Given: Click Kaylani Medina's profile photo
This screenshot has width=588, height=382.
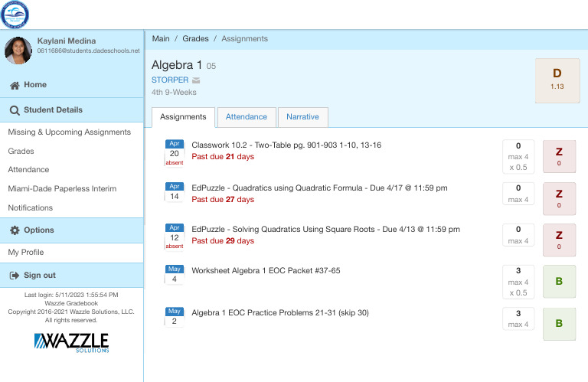Looking at the screenshot, I should (18, 51).
